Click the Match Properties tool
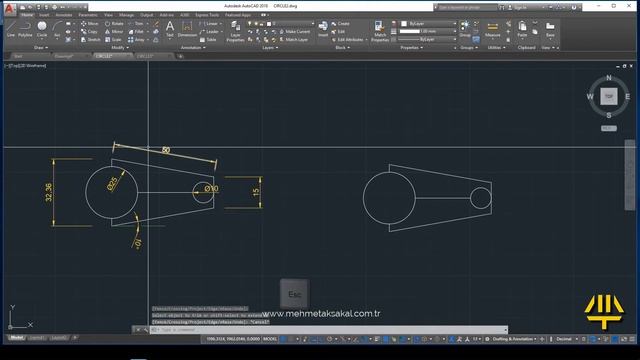640x360 pixels. pos(380,31)
